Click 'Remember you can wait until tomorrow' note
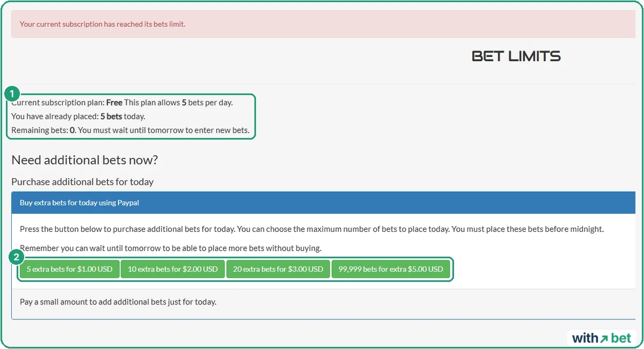The height and width of the screenshot is (349, 644). point(171,248)
